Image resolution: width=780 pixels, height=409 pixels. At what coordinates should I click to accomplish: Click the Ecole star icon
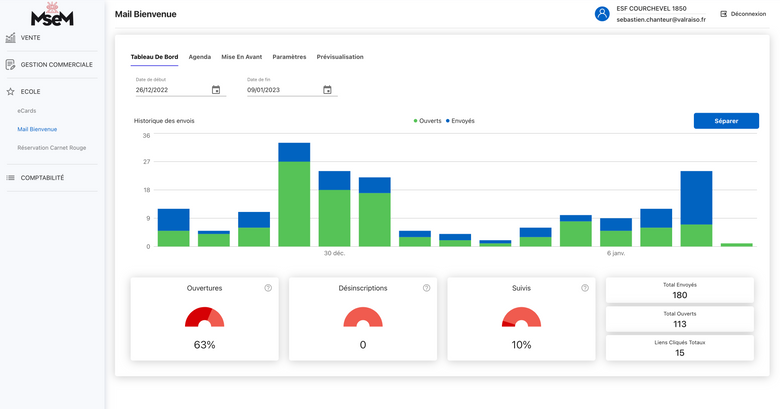coord(10,92)
